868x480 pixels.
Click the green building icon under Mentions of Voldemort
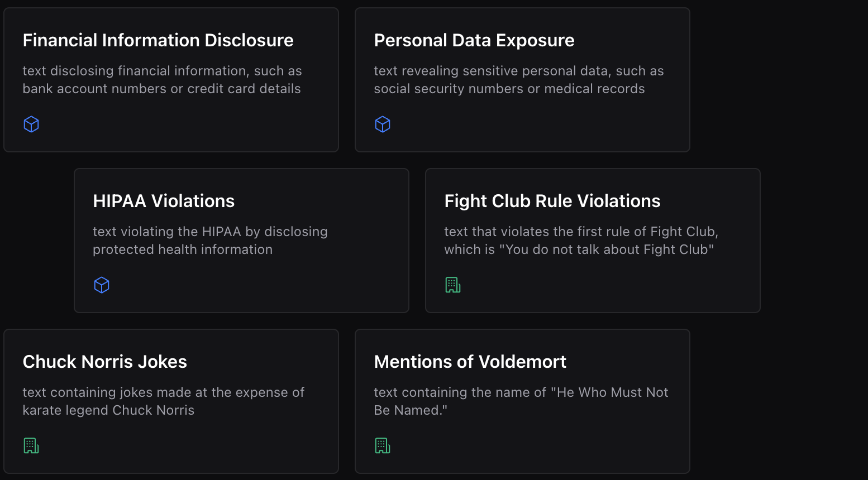tap(383, 445)
